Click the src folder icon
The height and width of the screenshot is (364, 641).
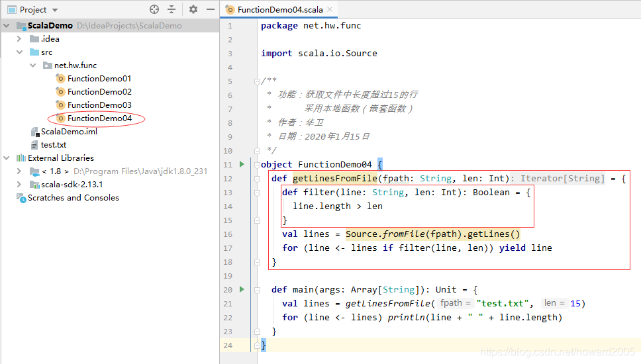tap(34, 52)
